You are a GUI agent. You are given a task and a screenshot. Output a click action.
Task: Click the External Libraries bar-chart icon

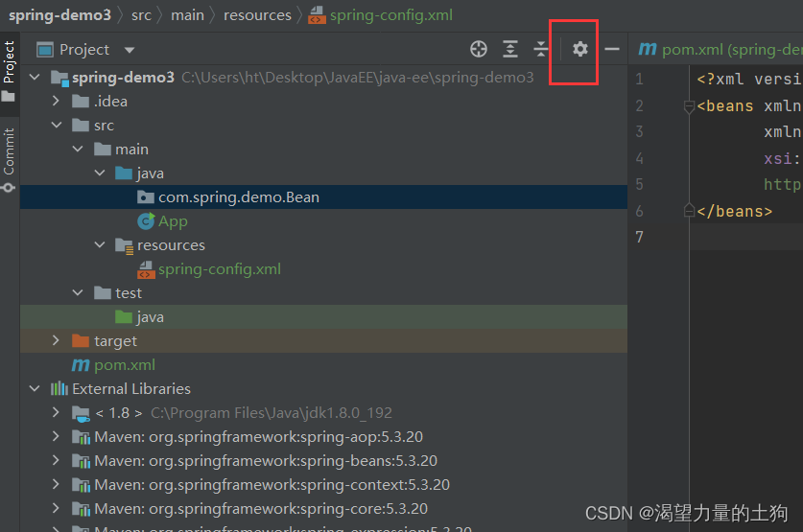(59, 389)
